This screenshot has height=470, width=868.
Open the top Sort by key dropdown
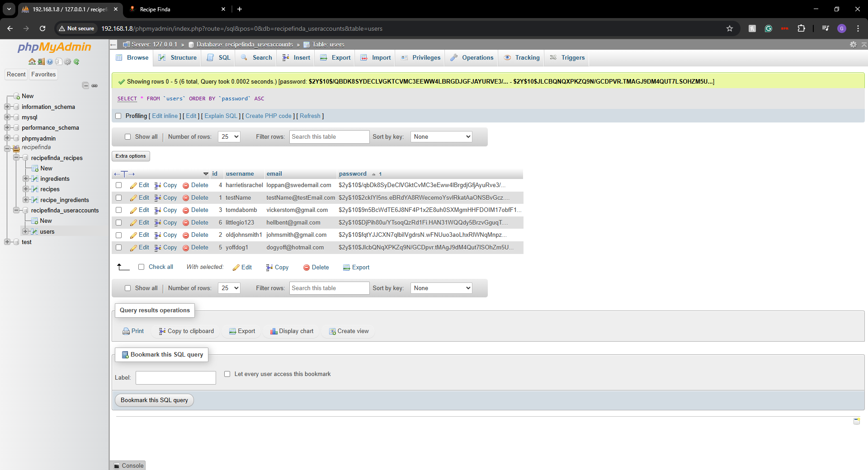(x=441, y=137)
